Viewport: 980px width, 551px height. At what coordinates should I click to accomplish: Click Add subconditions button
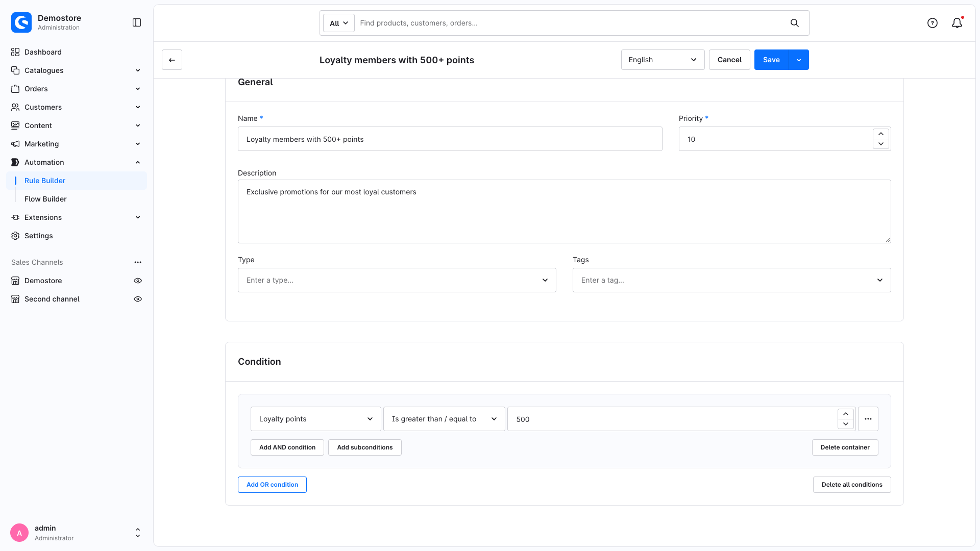[x=365, y=447]
